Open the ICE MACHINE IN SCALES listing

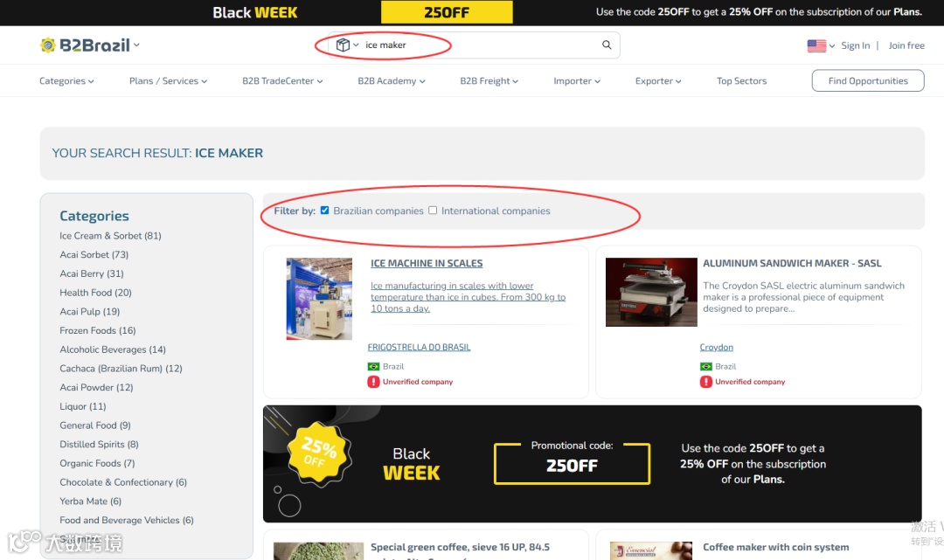(x=427, y=264)
